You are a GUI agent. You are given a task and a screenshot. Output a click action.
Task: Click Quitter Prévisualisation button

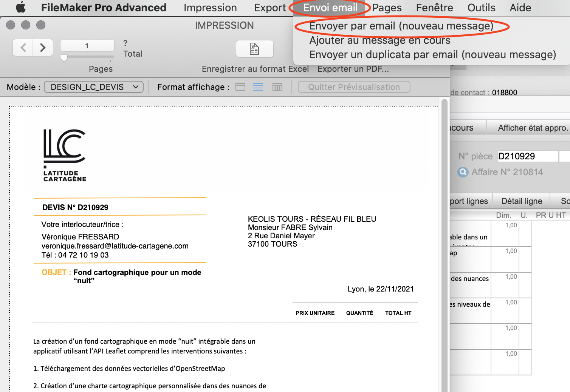coord(354,87)
